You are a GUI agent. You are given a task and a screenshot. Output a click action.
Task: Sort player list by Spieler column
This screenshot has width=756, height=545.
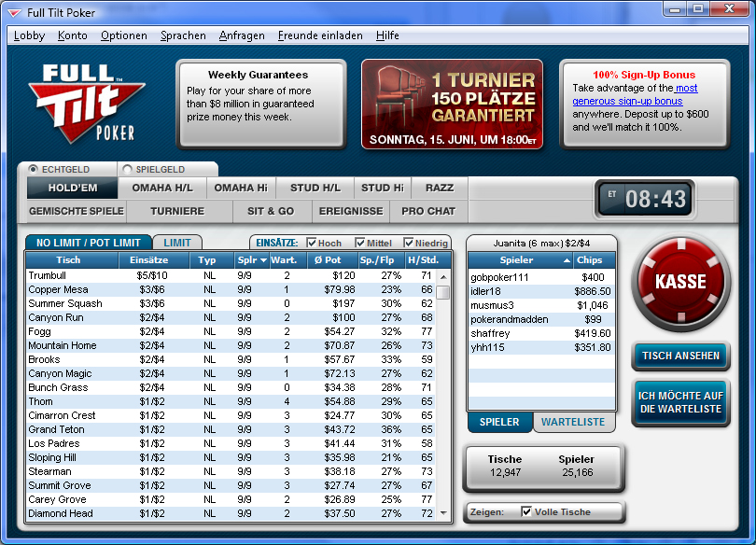(x=520, y=260)
